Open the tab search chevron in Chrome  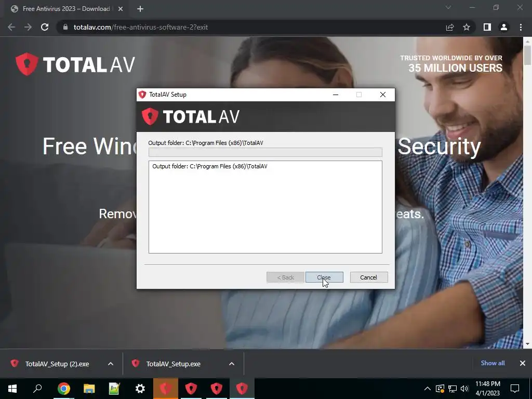448,7
